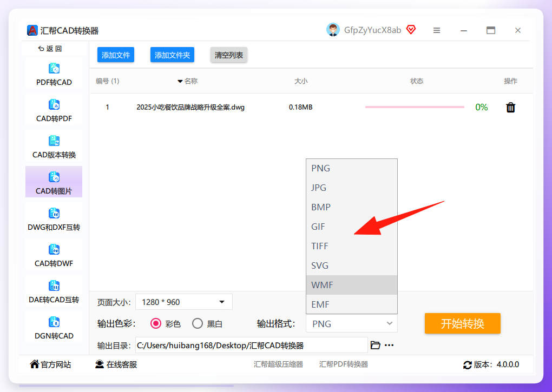Sort list by 名称 column arrow
Image resolution: width=552 pixels, height=392 pixels.
coord(180,81)
